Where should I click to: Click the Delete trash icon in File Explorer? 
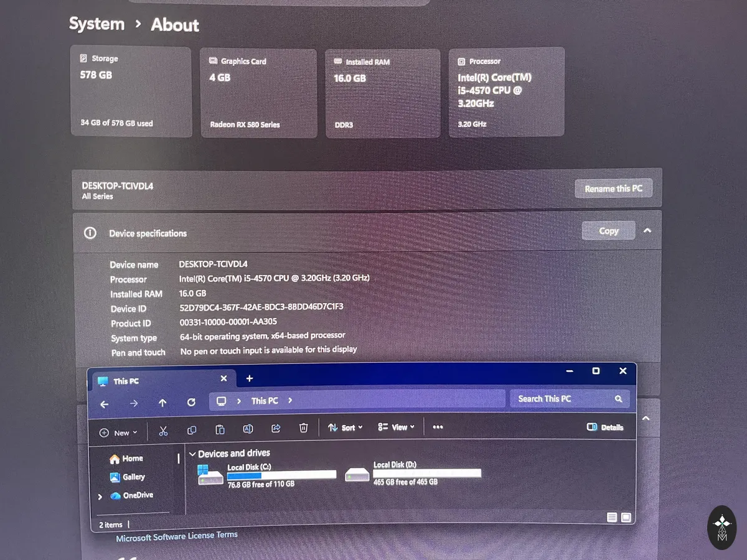303,427
